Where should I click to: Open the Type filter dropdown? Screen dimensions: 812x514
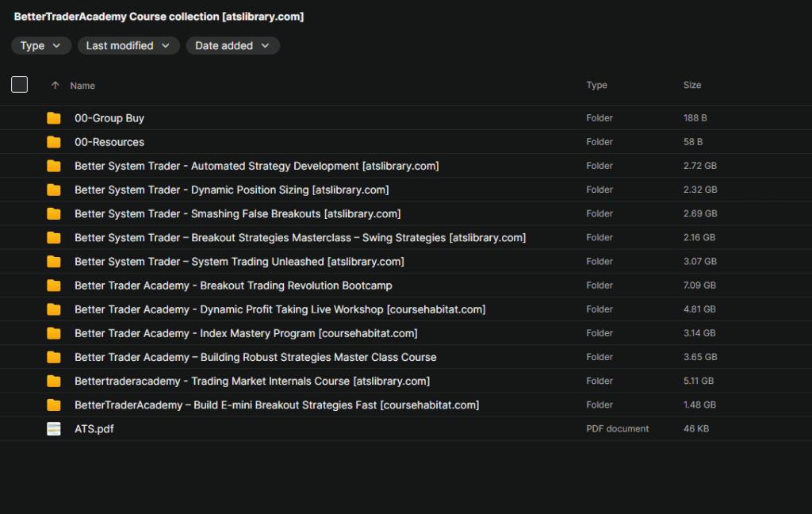[x=41, y=45]
